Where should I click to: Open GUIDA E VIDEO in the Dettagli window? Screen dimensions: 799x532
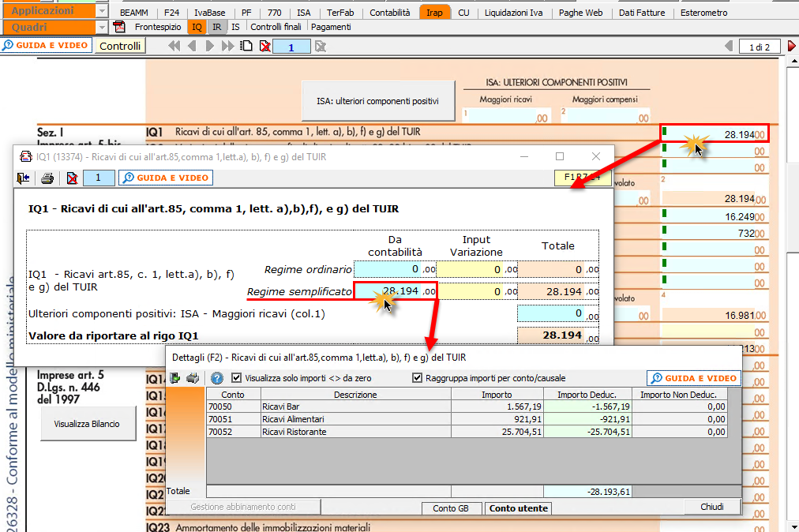[694, 378]
